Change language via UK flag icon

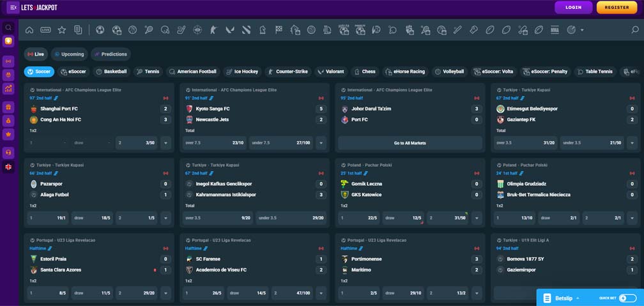click(9, 167)
